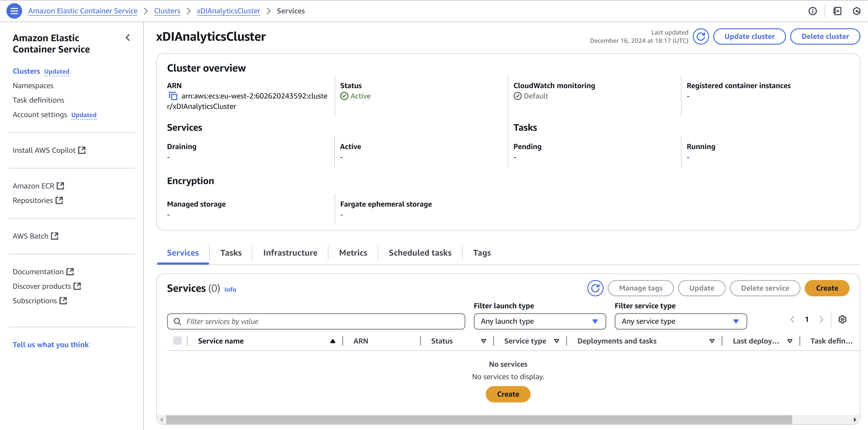Open Task definitions in side navigation
This screenshot has width=868, height=430.
[x=38, y=100]
